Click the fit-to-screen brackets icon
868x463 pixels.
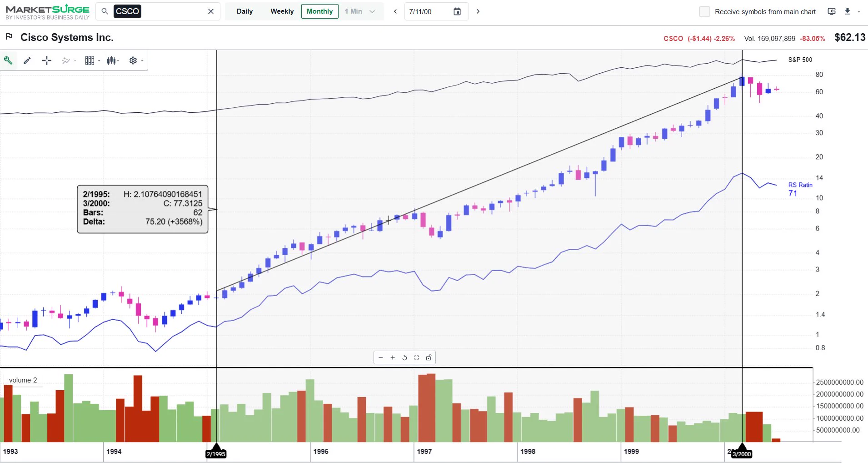click(416, 357)
